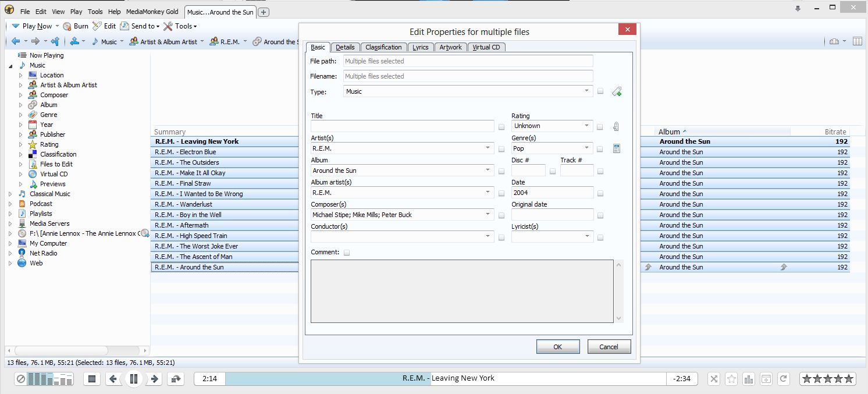Screen dimensions: 868x394
Task: Expand the Playlists tree node
Action: (10, 214)
